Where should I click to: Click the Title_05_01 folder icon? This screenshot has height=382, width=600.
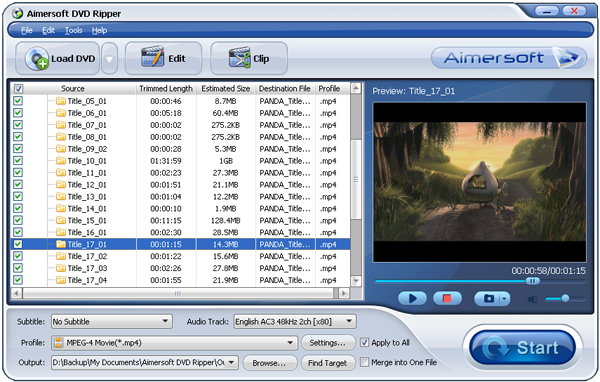(61, 101)
